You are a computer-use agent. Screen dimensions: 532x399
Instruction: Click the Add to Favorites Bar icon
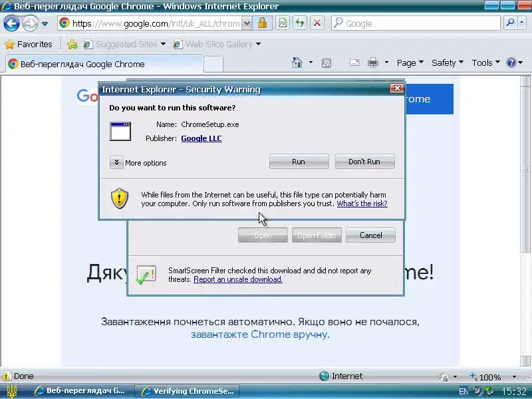(x=72, y=44)
